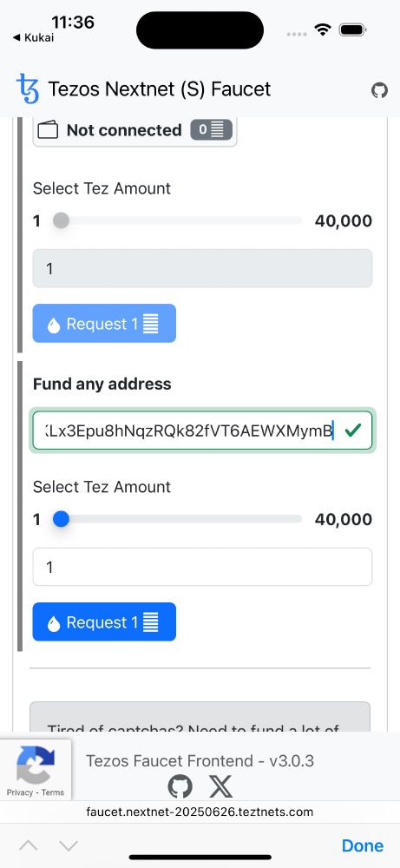Screen dimensions: 400x868
Task: Open the GitHub icon in the header
Action: pos(379,89)
